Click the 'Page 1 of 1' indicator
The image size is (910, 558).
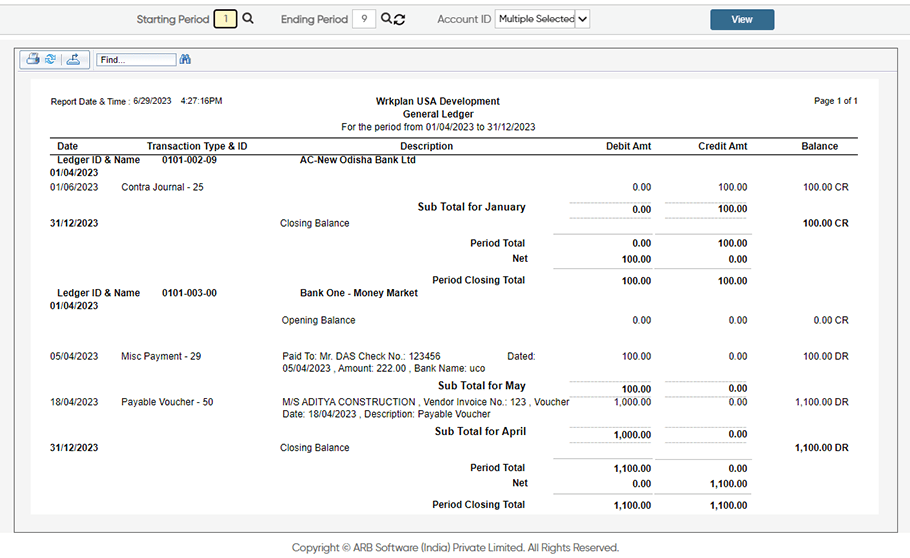coord(836,101)
